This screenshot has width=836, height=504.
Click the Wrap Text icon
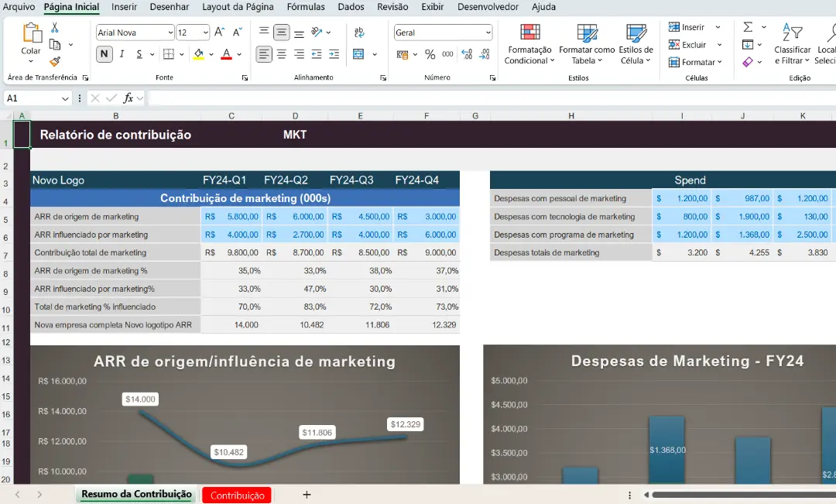[x=359, y=33]
